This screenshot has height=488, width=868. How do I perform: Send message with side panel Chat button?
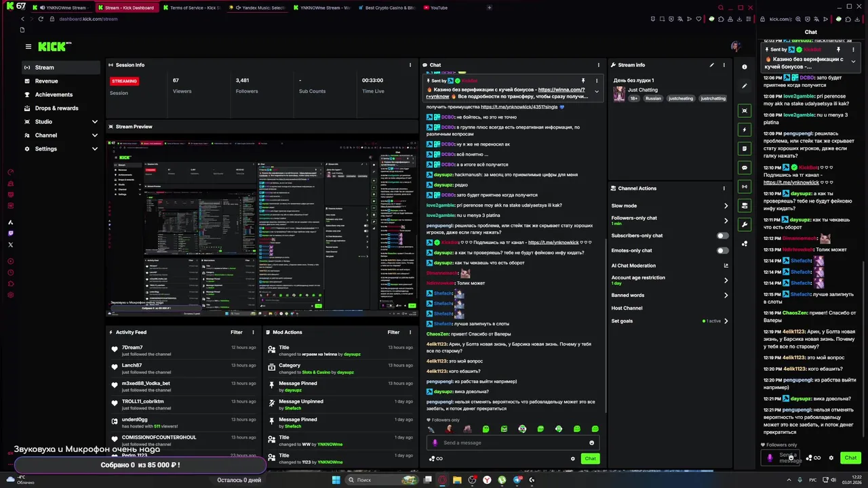tap(850, 457)
